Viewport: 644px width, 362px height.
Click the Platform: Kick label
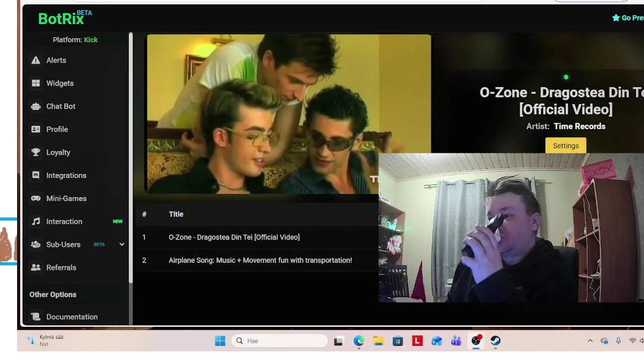(75, 40)
